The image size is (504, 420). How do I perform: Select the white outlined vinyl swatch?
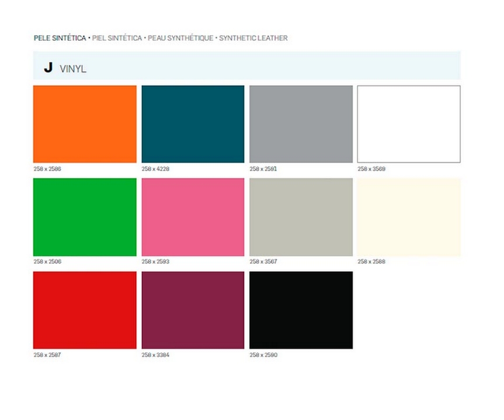coord(409,124)
